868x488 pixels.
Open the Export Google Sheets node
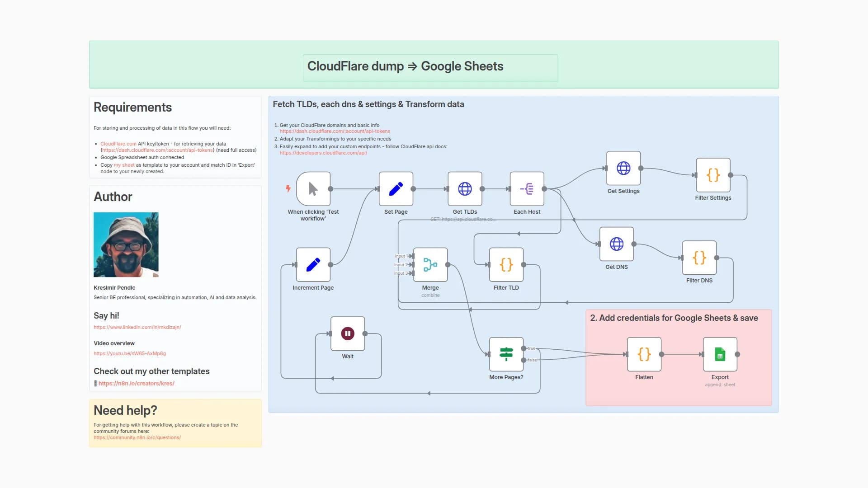click(x=720, y=354)
